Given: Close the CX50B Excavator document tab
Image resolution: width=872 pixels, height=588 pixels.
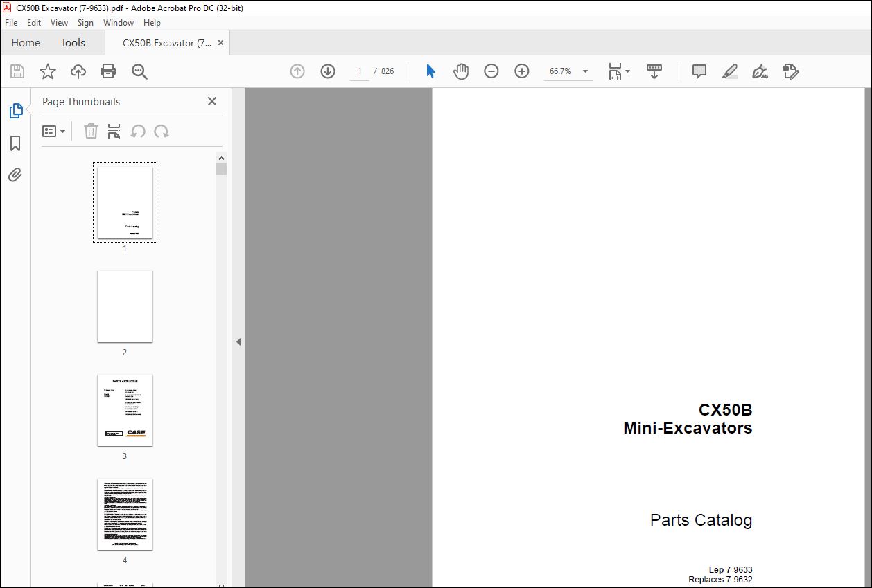Looking at the screenshot, I should tap(221, 42).
